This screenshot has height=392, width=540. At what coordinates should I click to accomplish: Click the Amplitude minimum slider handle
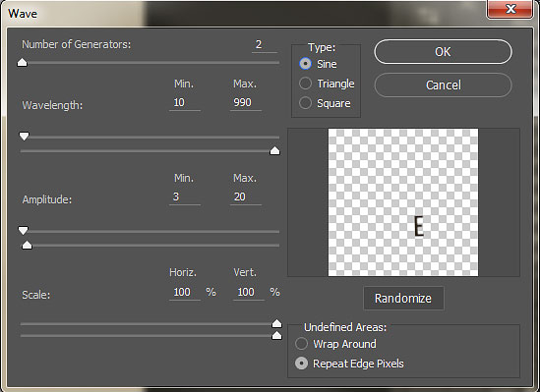click(x=23, y=230)
